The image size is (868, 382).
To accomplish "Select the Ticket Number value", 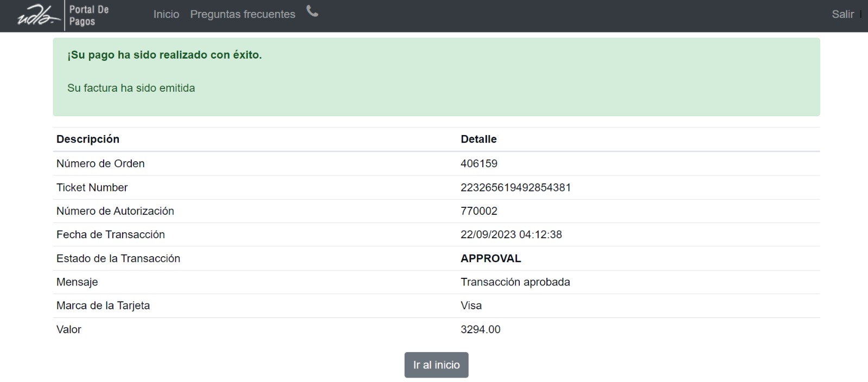I will [x=515, y=187].
